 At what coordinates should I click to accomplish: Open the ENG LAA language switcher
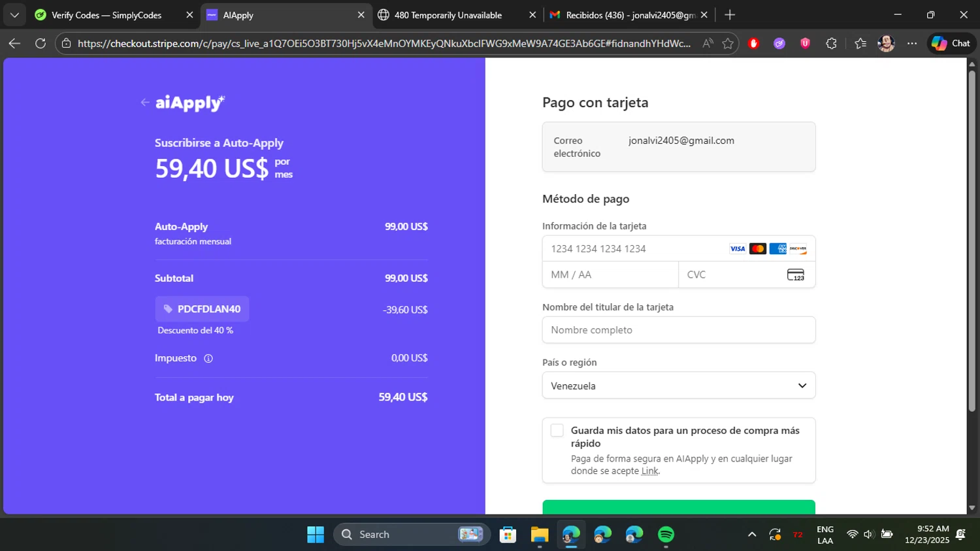[825, 535]
